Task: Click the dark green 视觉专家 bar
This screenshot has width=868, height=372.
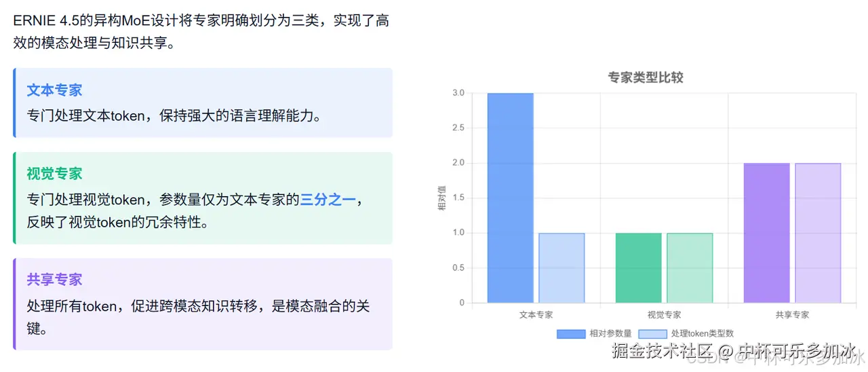Action: (x=638, y=268)
